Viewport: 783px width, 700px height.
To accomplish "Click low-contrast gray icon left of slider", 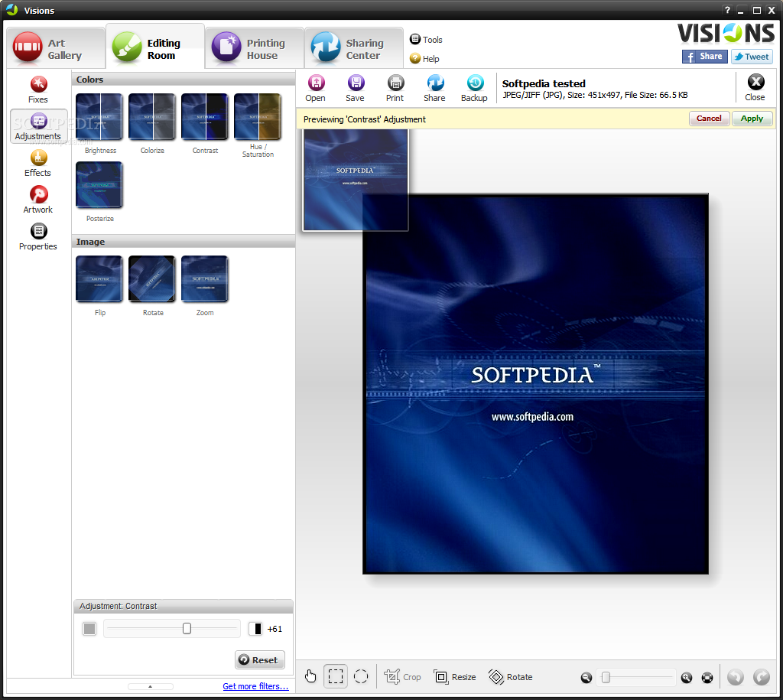I will pyautogui.click(x=89, y=629).
